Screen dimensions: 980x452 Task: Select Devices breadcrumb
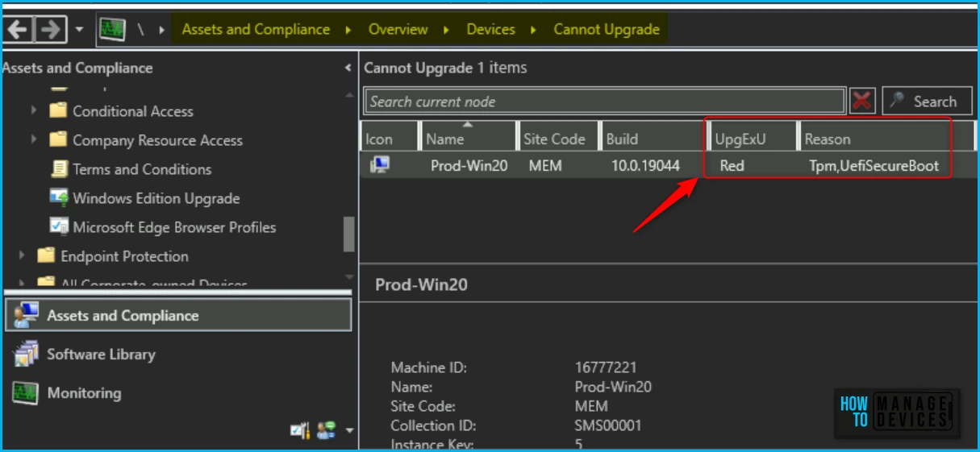(490, 30)
